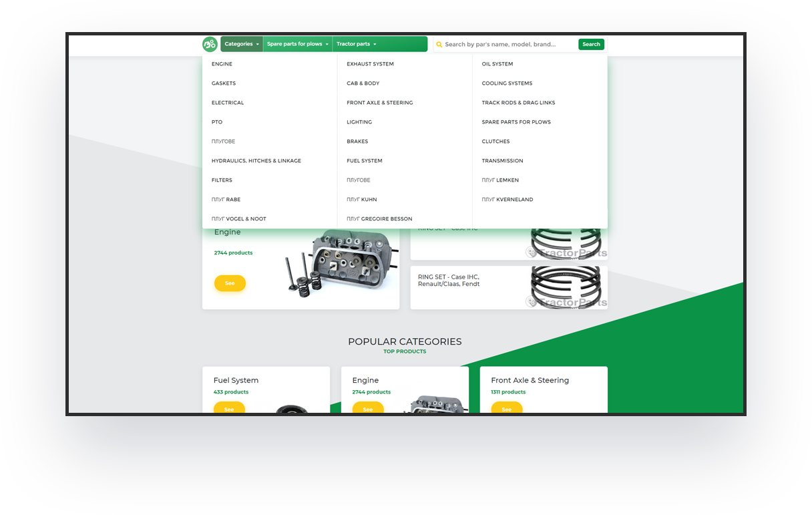Image resolution: width=812 pixels, height=515 pixels.
Task: Expand the Spare parts for plows dropdown
Action: [x=297, y=43]
